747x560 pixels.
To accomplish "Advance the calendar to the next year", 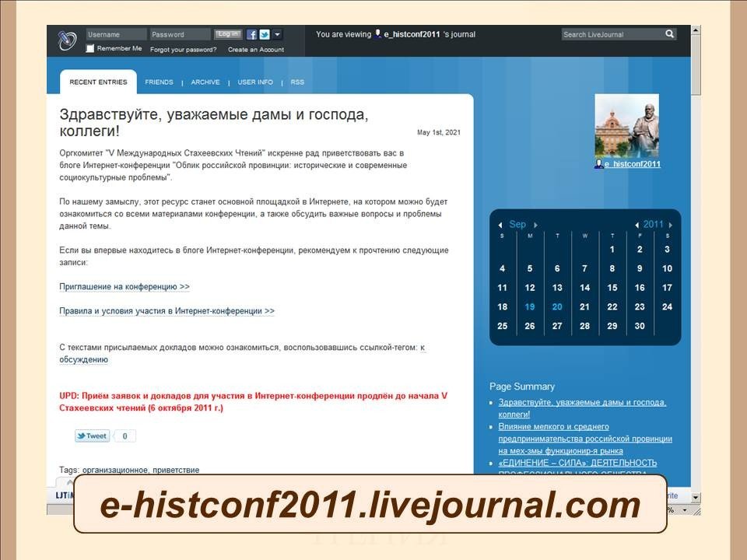I will click(669, 225).
